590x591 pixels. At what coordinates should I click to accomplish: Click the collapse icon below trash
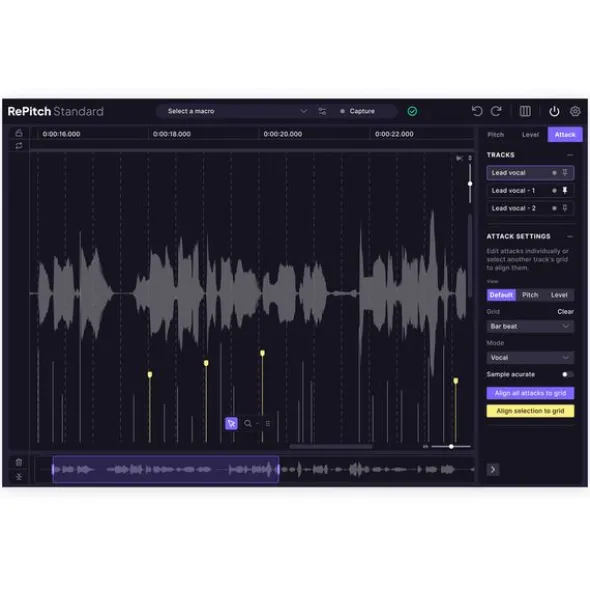(x=18, y=477)
